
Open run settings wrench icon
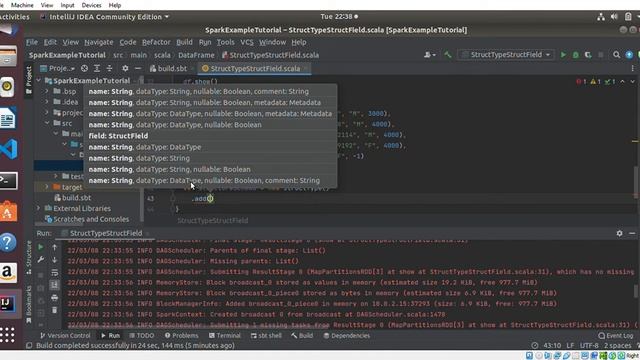point(40,260)
